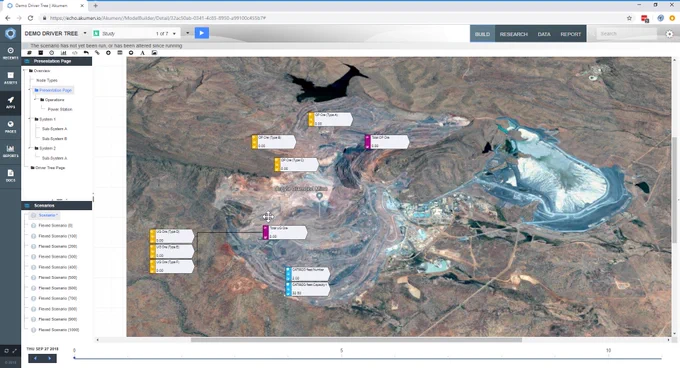
Task: Open the Pages sidebar panel
Action: click(10, 127)
